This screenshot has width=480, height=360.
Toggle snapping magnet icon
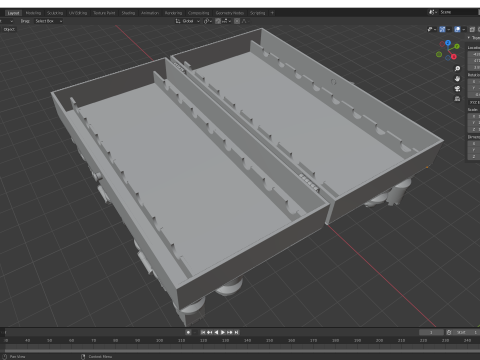(x=218, y=21)
